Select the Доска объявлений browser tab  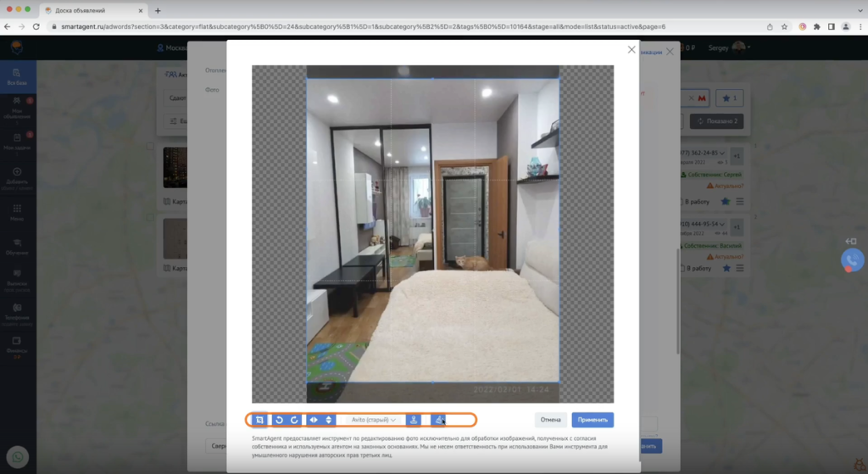tap(93, 10)
